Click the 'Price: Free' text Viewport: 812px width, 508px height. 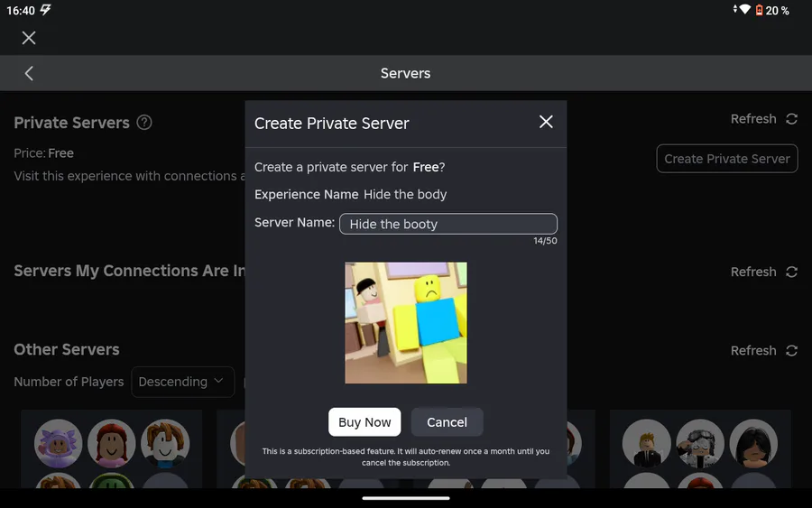[44, 153]
